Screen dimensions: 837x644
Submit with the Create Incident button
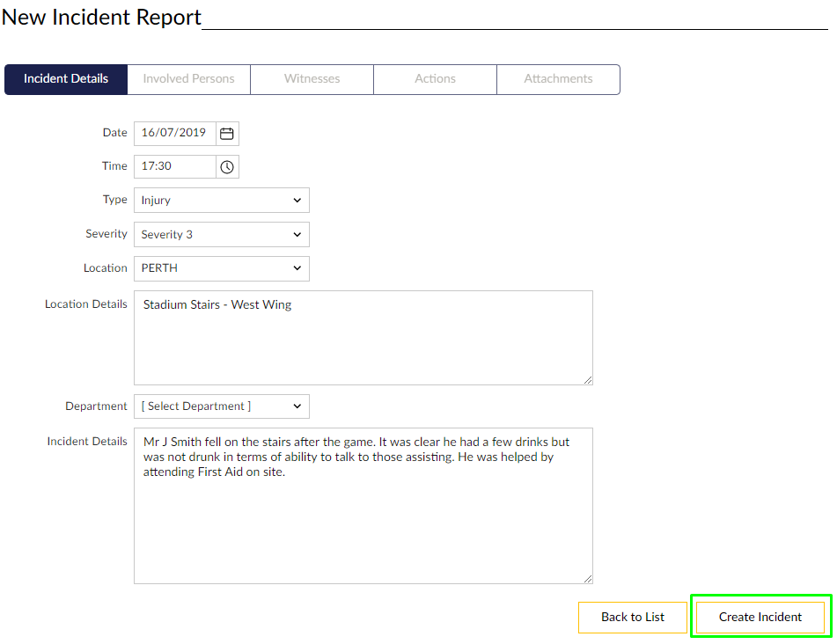click(760, 618)
